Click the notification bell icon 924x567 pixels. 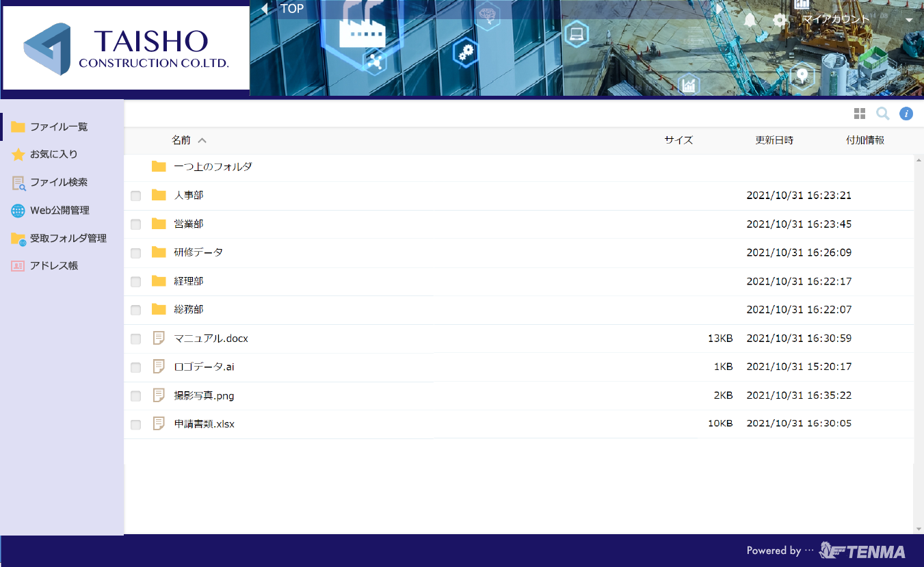[x=750, y=20]
